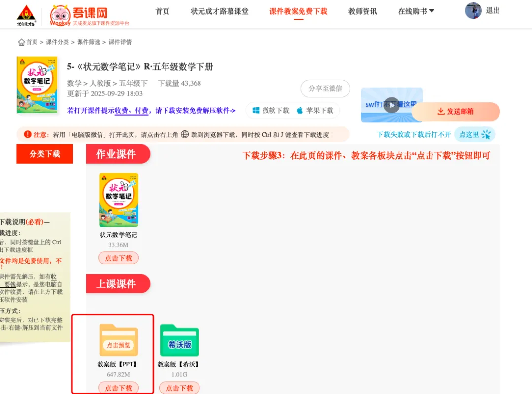Click the 教案版【希沃】 label
This screenshot has height=394, width=532.
(179, 364)
